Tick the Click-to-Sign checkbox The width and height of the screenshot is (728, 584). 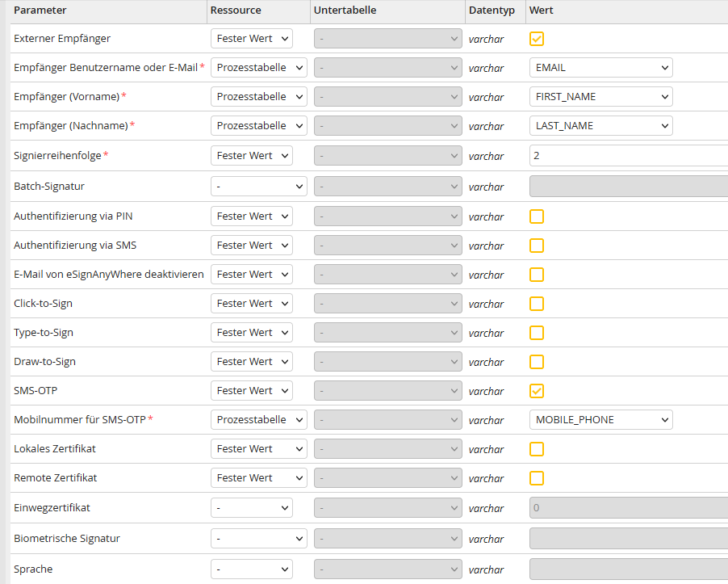tap(537, 304)
